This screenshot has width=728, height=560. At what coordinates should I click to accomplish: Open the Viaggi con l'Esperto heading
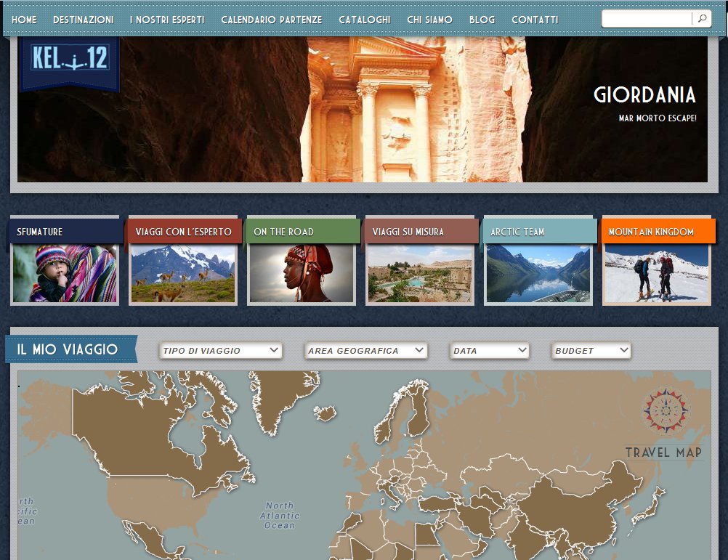(185, 232)
